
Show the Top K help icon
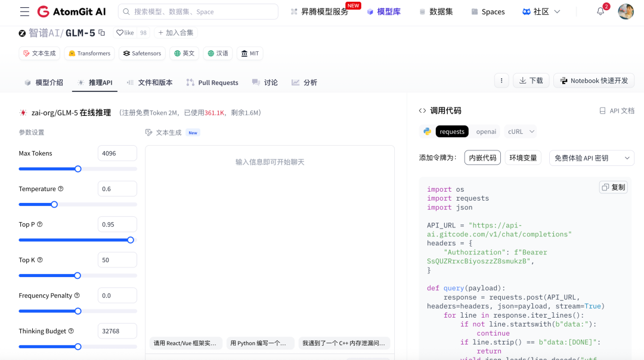pyautogui.click(x=40, y=260)
